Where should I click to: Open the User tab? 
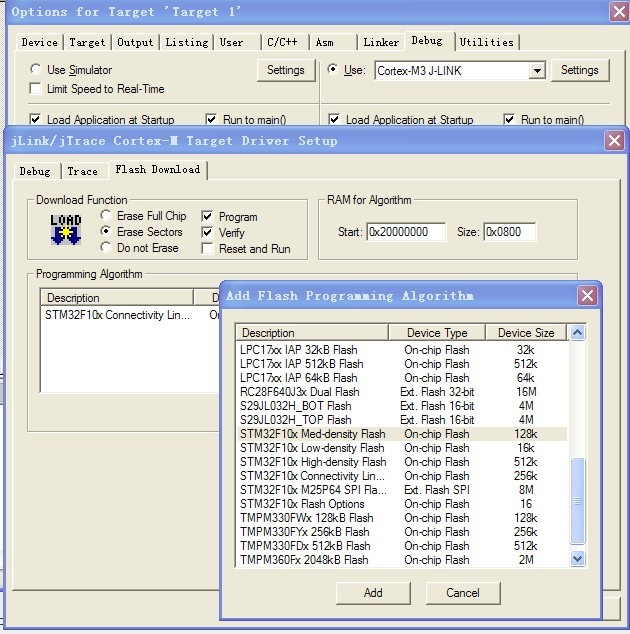click(237, 42)
